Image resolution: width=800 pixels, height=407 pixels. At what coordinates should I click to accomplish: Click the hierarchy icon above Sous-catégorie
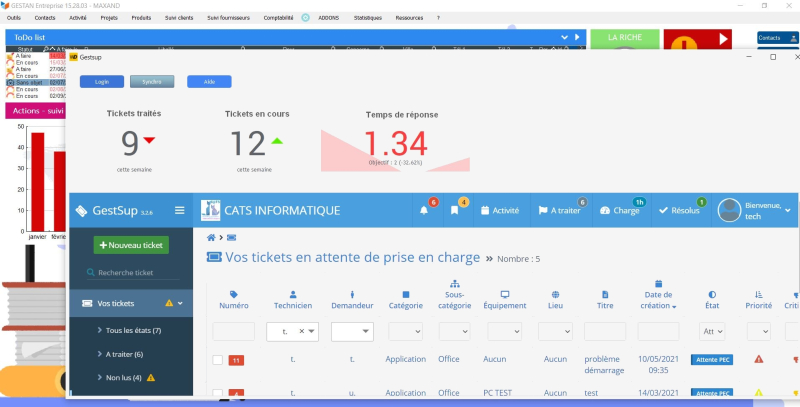454,284
